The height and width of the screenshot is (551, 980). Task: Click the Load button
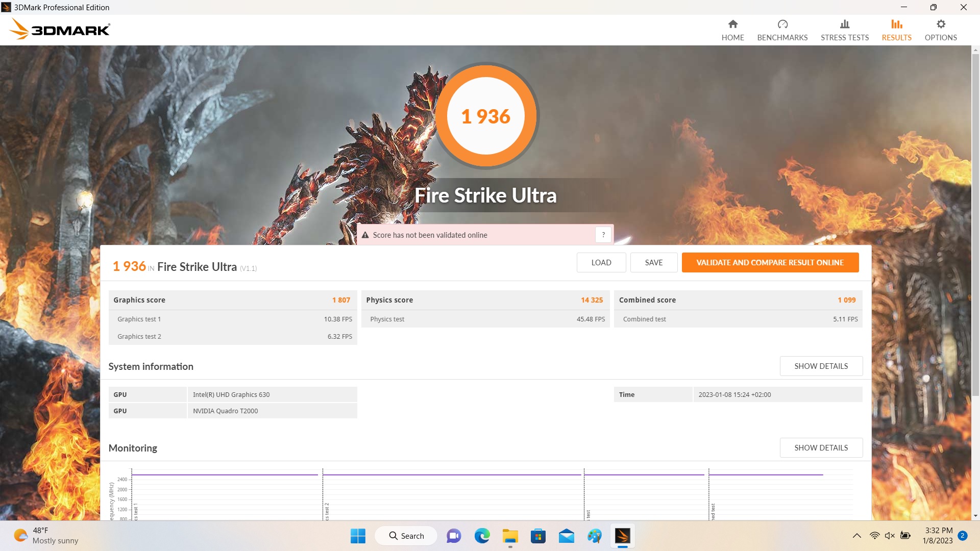(x=601, y=263)
